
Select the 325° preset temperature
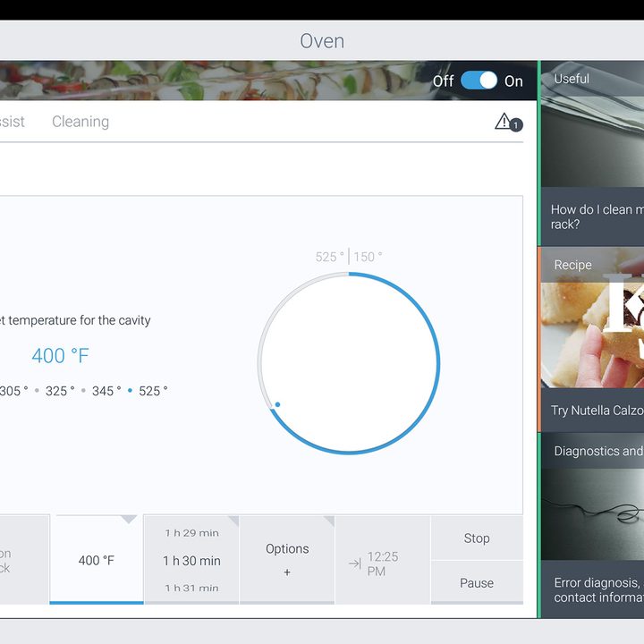[x=60, y=391]
